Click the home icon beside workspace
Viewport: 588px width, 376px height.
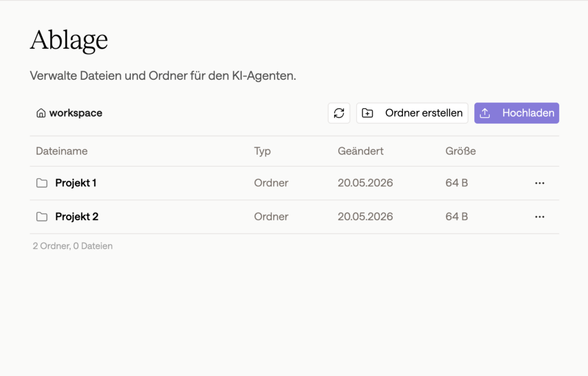click(41, 113)
